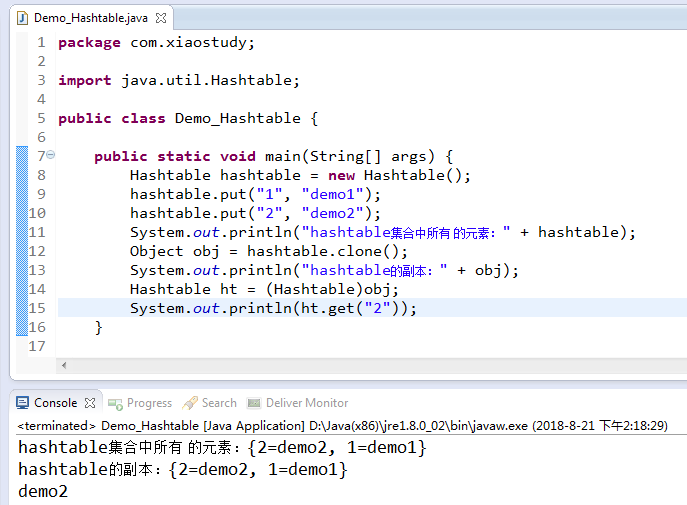Click the class declaration 'Demo_Hashtable {'

(x=246, y=118)
